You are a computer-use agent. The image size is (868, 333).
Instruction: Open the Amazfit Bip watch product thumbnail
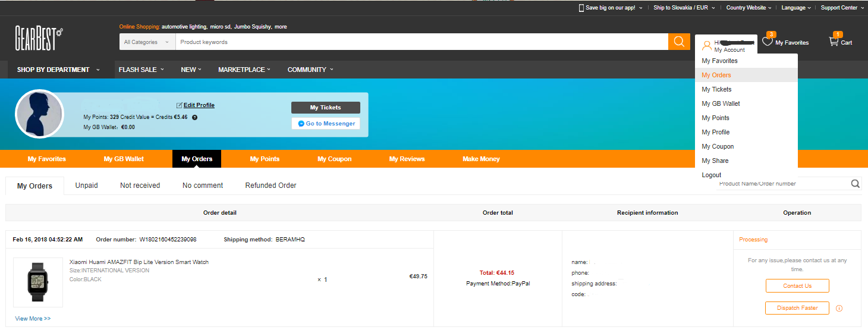tap(38, 282)
